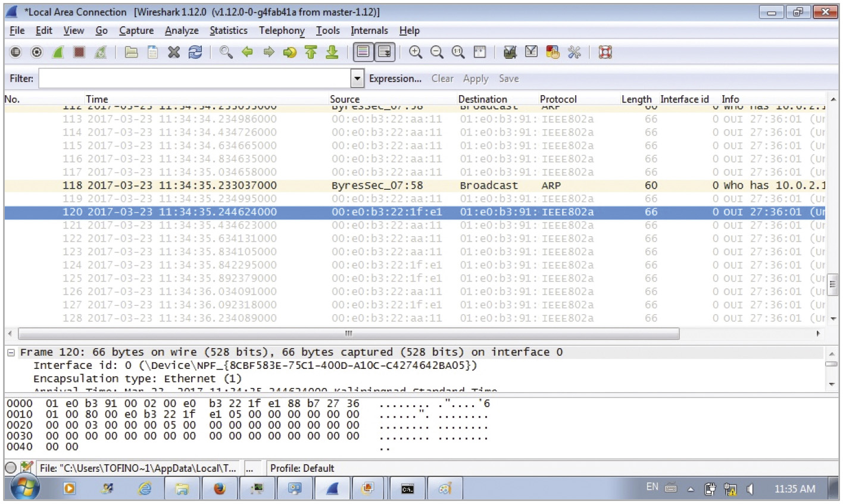Open the View menu
The image size is (843, 504).
coord(74,30)
